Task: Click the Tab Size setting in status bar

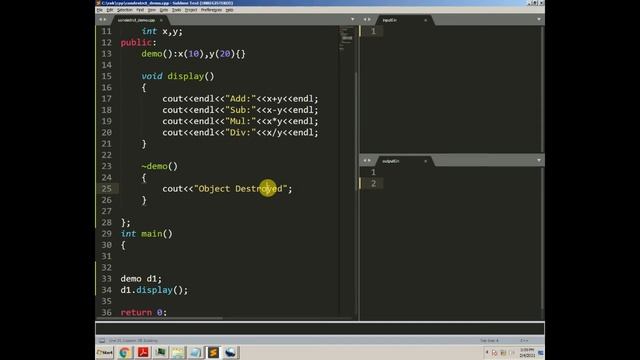Action: [x=489, y=340]
